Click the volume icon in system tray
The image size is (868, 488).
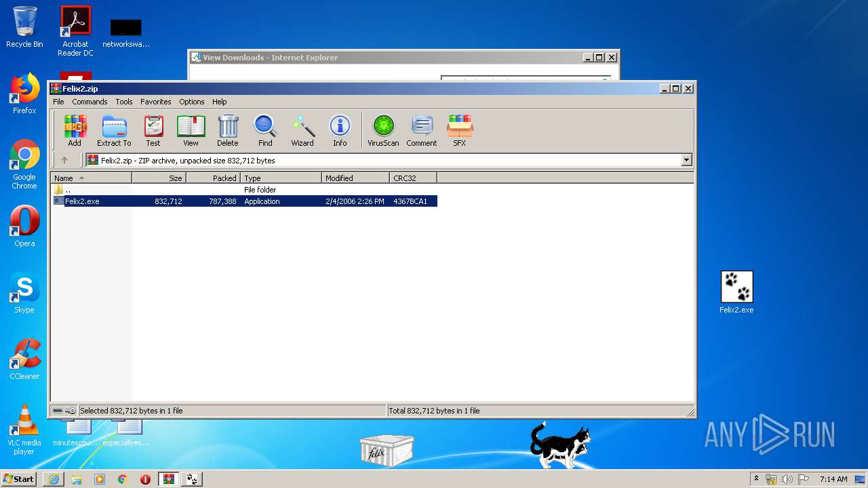point(787,479)
